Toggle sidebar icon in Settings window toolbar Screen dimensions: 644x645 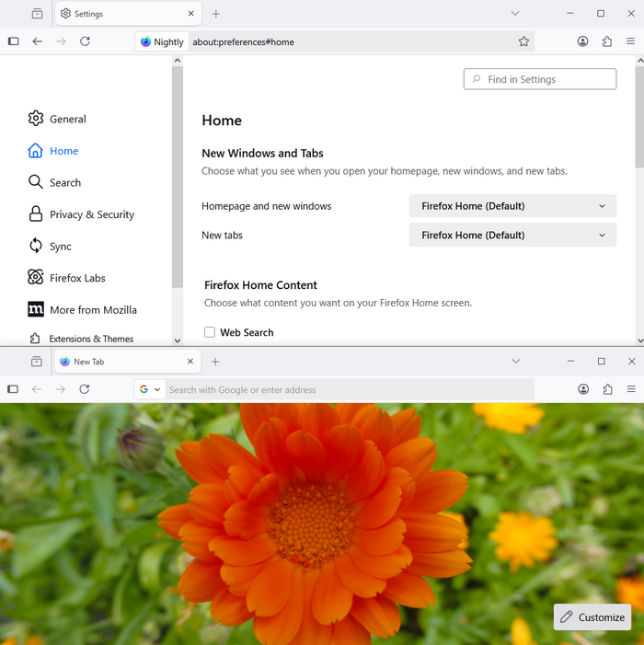tap(13, 41)
